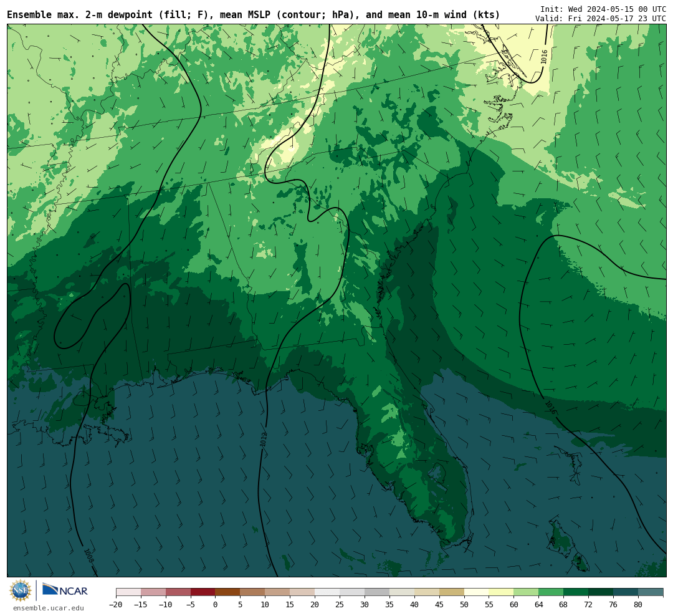Pick the 68 to 72 dark green swatch
This screenshot has height=616, width=673.
pyautogui.click(x=576, y=592)
